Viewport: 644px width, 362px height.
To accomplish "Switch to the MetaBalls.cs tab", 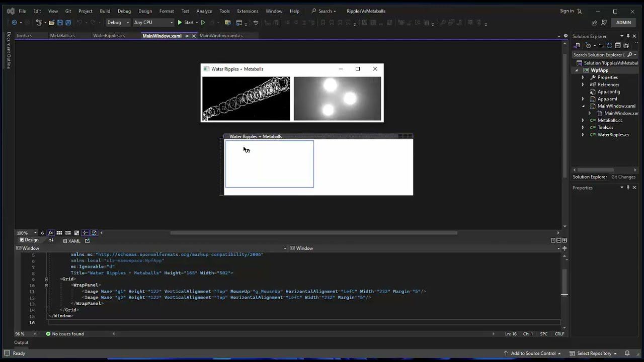I will click(62, 36).
